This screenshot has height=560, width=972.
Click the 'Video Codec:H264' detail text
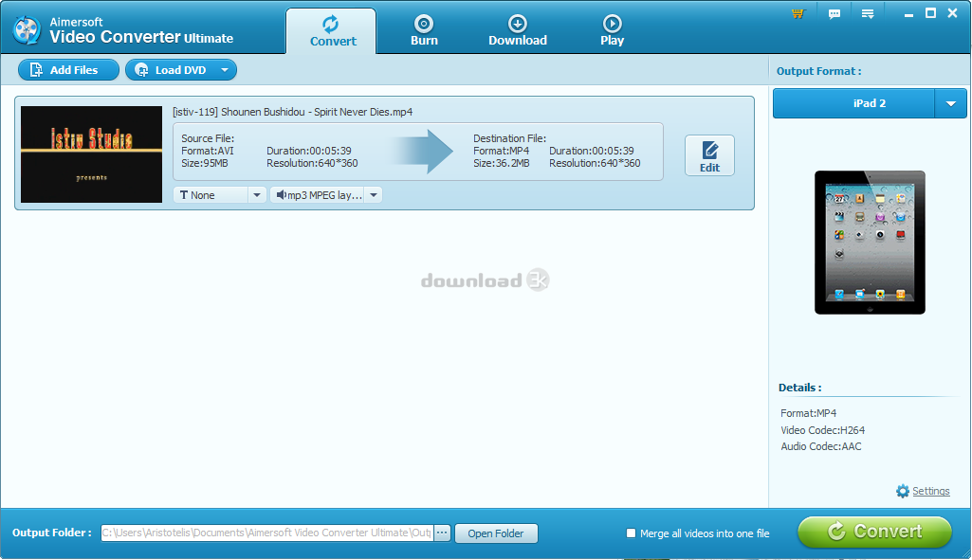(x=822, y=430)
